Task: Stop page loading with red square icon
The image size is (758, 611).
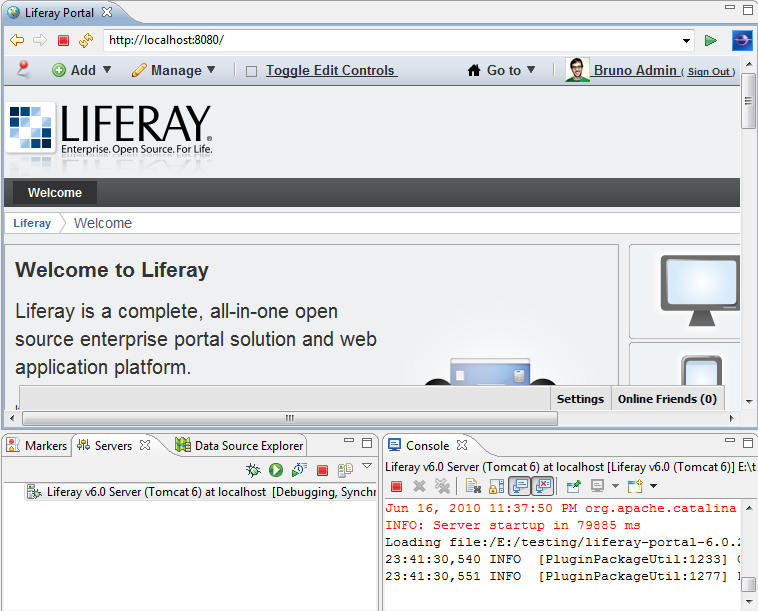Action: pos(63,41)
